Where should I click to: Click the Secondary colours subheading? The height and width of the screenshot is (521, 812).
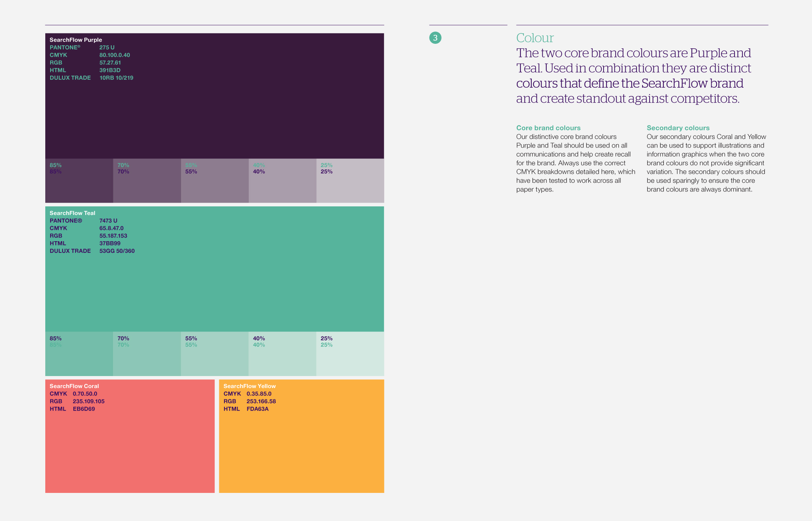tap(678, 128)
